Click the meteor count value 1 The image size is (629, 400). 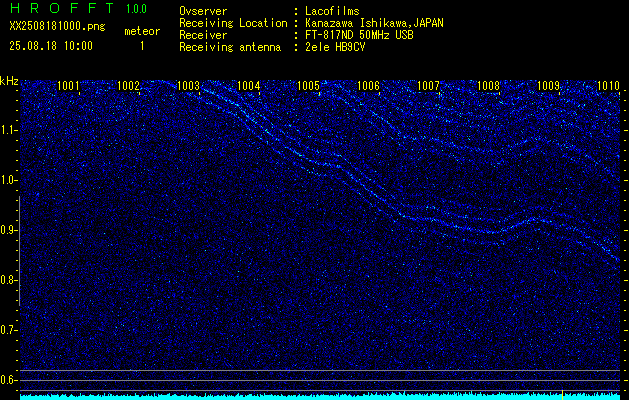142,46
